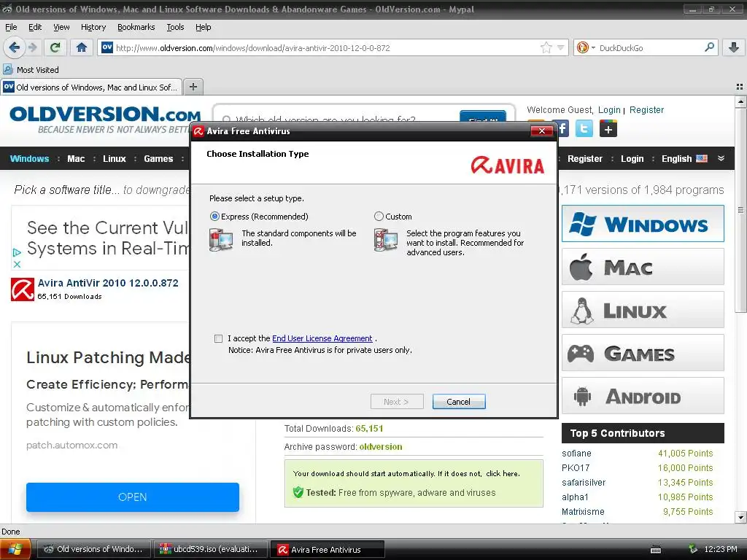The height and width of the screenshot is (560, 747).
Task: Open the browser home page icon
Action: coord(82,47)
